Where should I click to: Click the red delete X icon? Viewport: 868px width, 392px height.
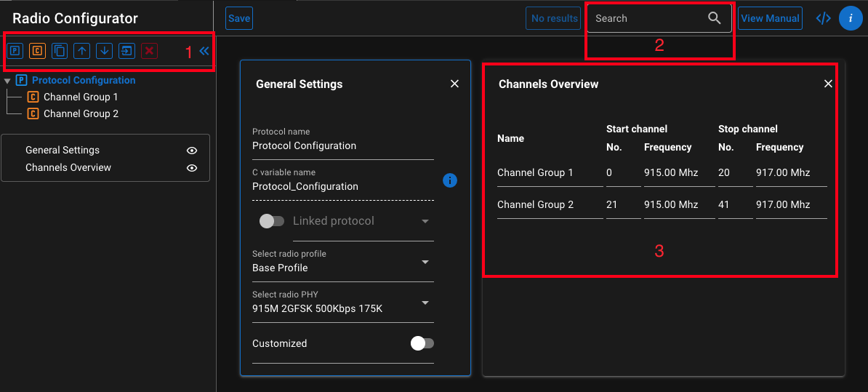[x=149, y=51]
